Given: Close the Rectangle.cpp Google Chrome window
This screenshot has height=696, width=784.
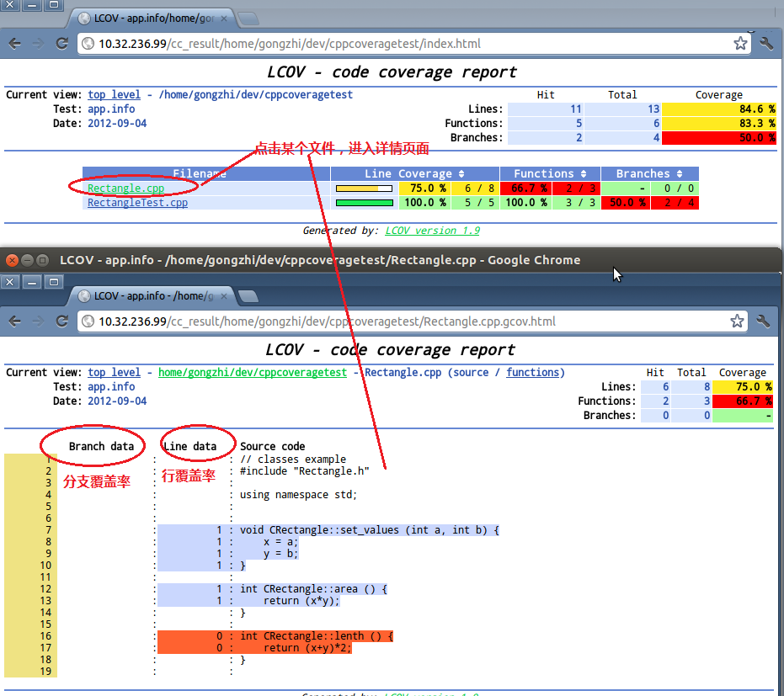Looking at the screenshot, I should tap(13, 260).
